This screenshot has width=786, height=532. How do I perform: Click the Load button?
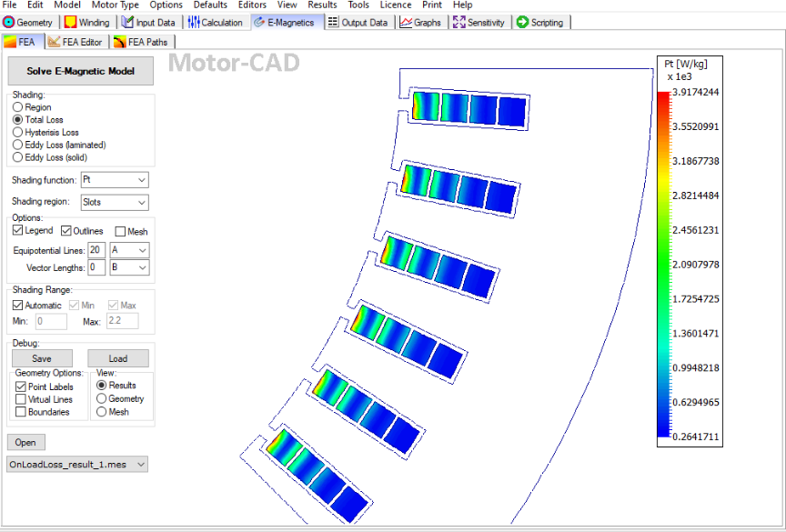[117, 358]
